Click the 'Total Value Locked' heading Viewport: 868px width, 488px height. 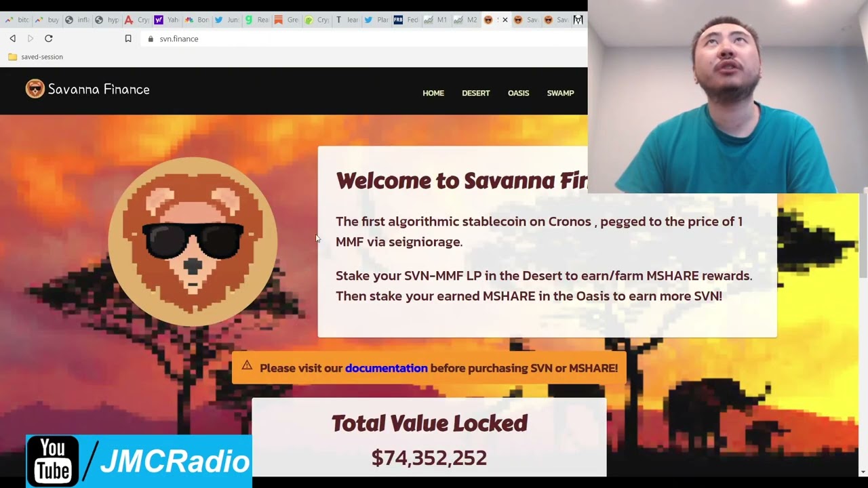pos(429,424)
